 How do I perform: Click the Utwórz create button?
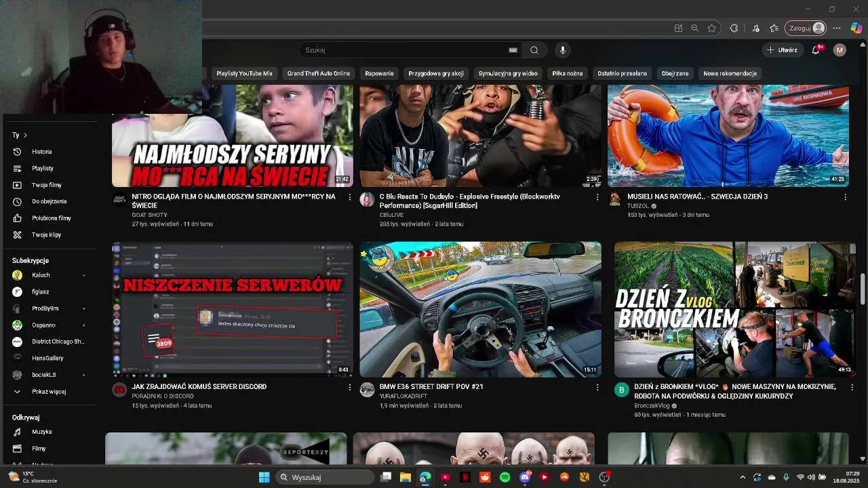[782, 50]
